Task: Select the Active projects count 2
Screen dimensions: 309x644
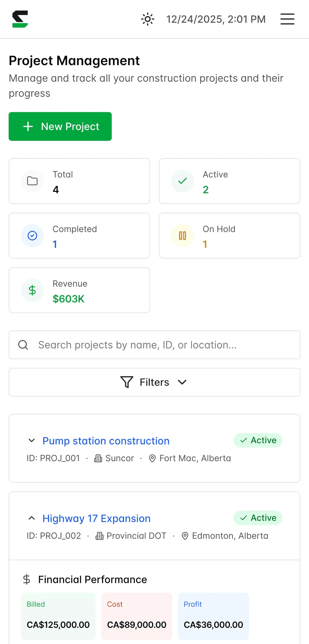Action: 206,190
